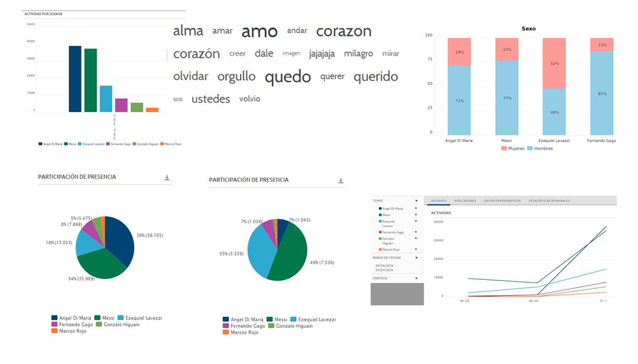Toggle Gonzalo Higuain in right pie legend
This screenshot has height=364, width=638.
coord(290,326)
